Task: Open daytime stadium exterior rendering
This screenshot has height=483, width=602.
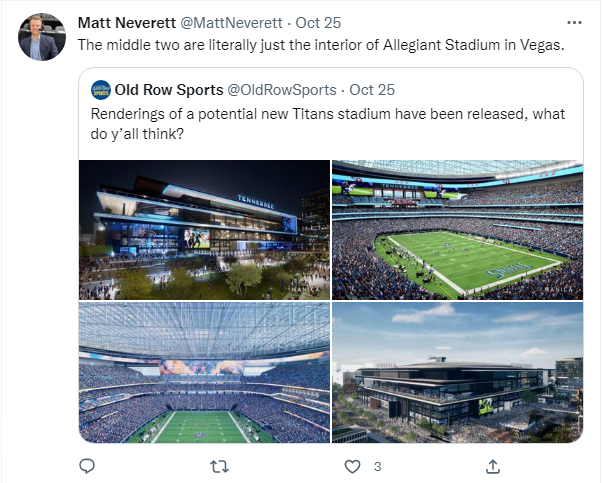Action: 457,372
